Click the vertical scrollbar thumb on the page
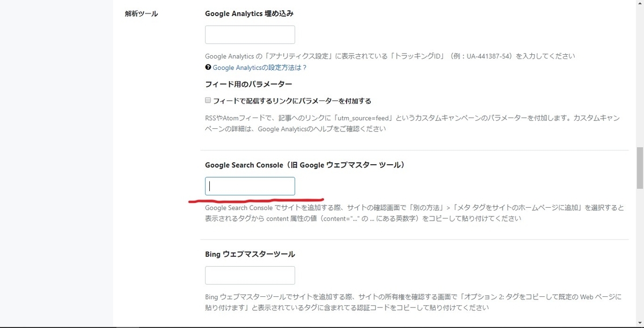The height and width of the screenshot is (328, 644). 640,168
